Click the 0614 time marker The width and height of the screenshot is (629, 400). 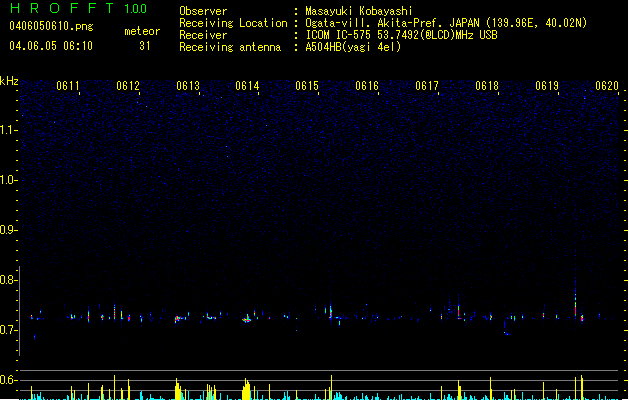click(248, 86)
